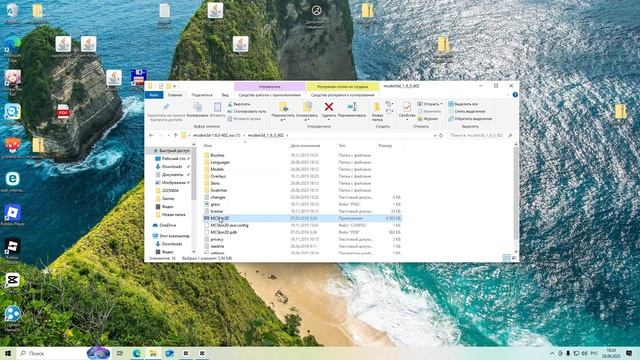Click Выделить все (Select all)
Image resolution: width=640 pixels, height=360 pixels.
(463, 104)
